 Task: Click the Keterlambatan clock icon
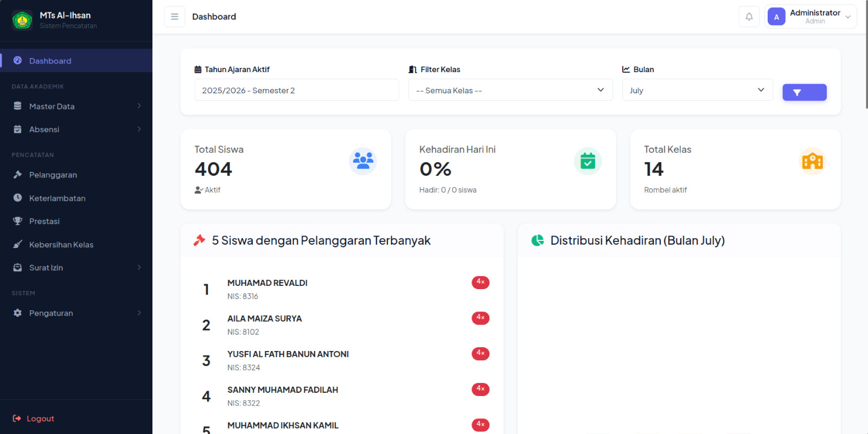tap(17, 198)
